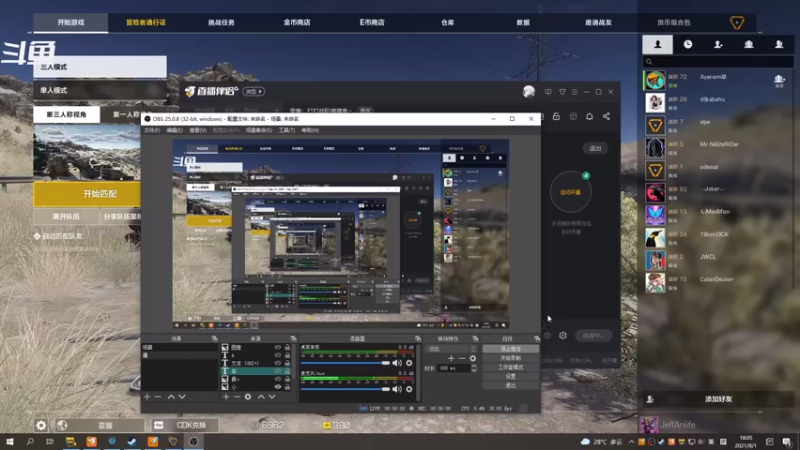Move scene up in OBS scenes panel
800x450 pixels.
pos(171,396)
